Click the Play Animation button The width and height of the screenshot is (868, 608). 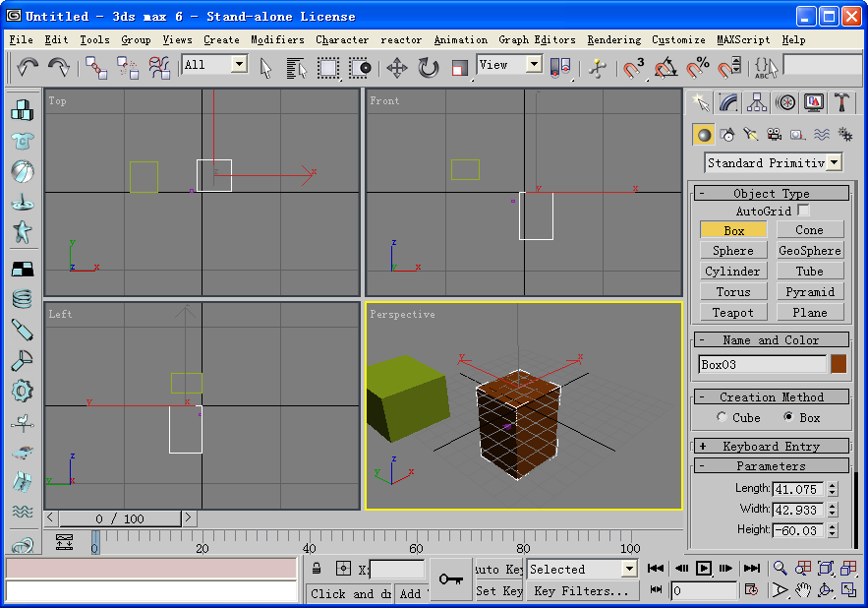[x=704, y=568]
